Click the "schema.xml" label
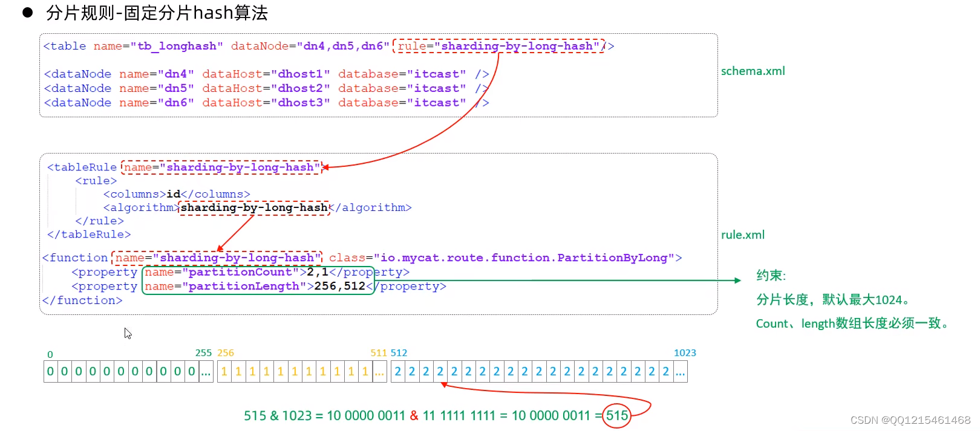980x431 pixels. (753, 71)
